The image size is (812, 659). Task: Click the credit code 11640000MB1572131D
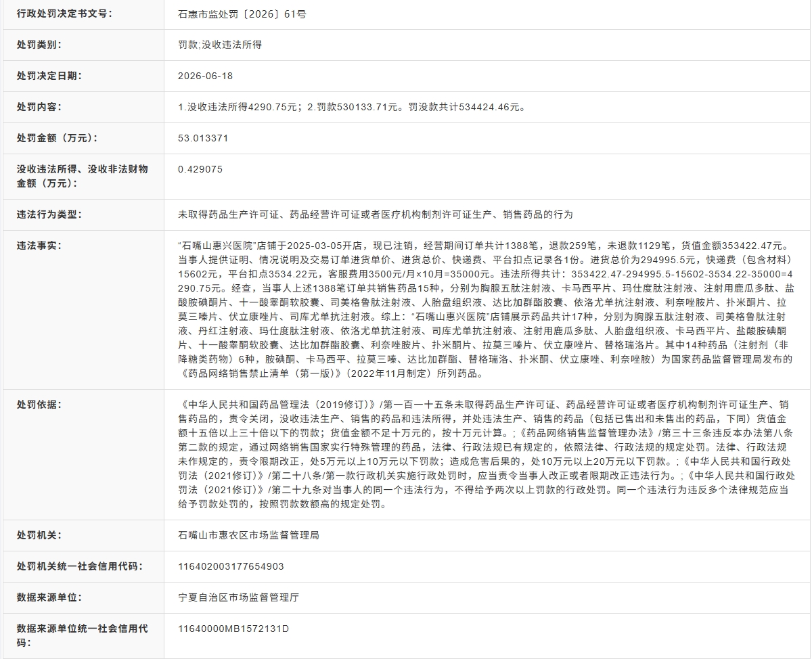[233, 629]
